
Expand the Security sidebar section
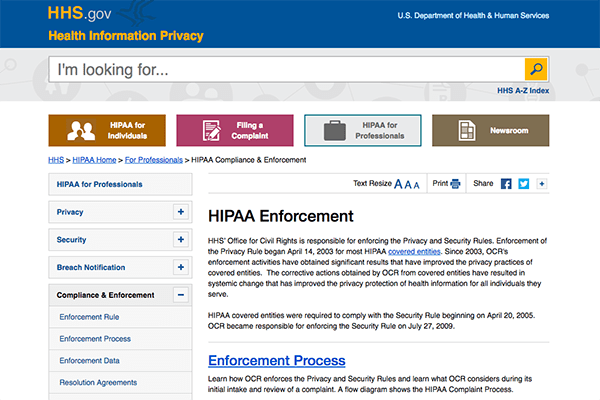tap(181, 239)
